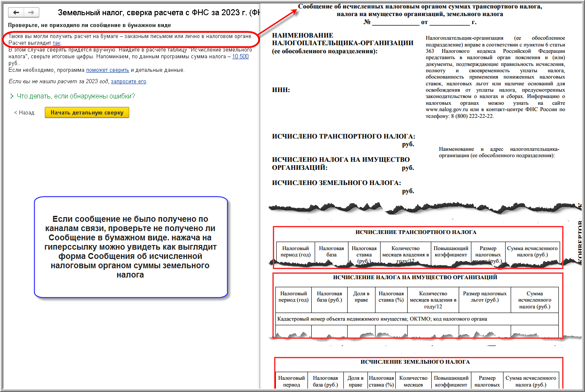The width and height of the screenshot is (585, 392).
Task: Click the 'запросите его' link
Action: click(128, 82)
